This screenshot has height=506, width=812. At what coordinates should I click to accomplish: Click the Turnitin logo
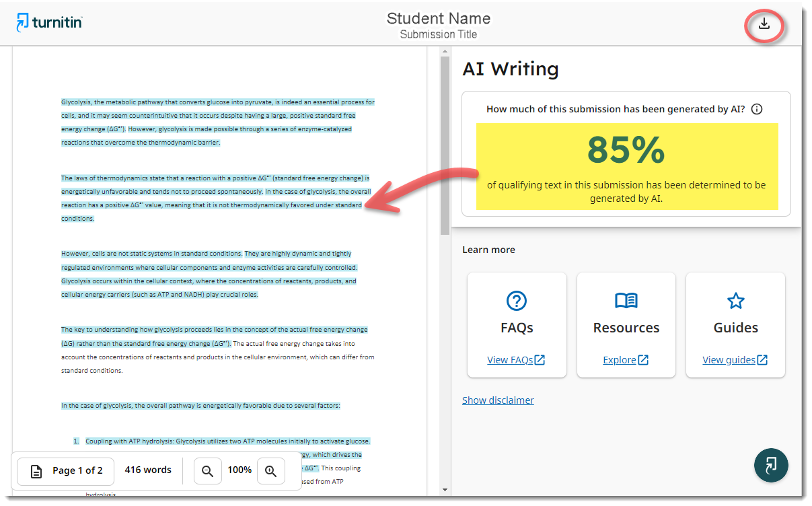(49, 22)
